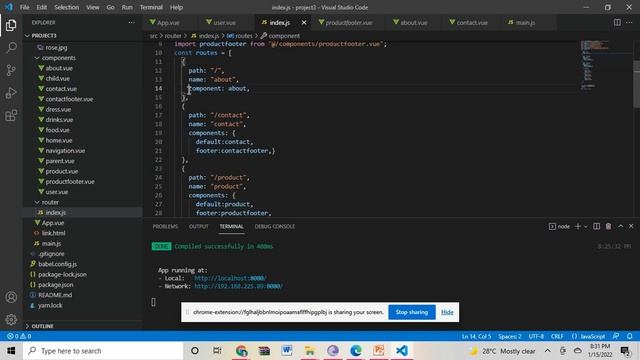The image size is (640, 360).
Task: Open the Network URL link in terminal
Action: (x=238, y=287)
